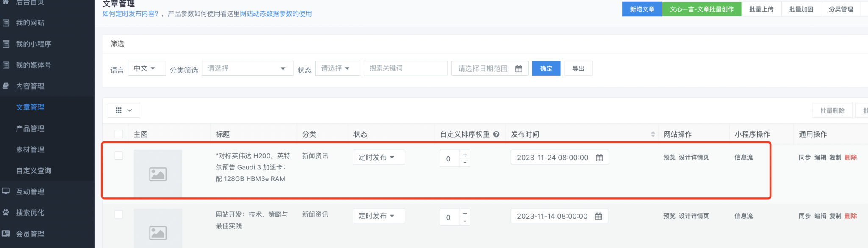The height and width of the screenshot is (248, 868).
Task: Open calendar icon for 2023-11-24 publish time
Action: [599, 158]
